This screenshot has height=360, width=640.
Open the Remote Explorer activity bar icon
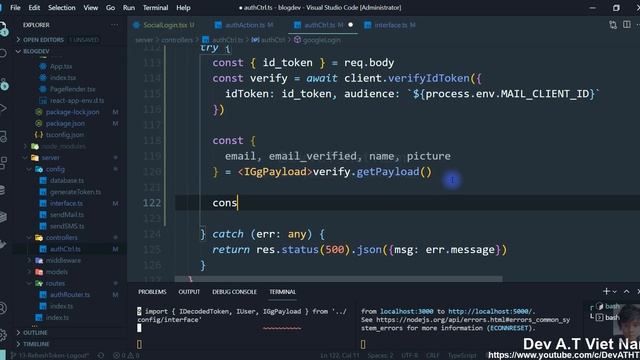[3, 136]
